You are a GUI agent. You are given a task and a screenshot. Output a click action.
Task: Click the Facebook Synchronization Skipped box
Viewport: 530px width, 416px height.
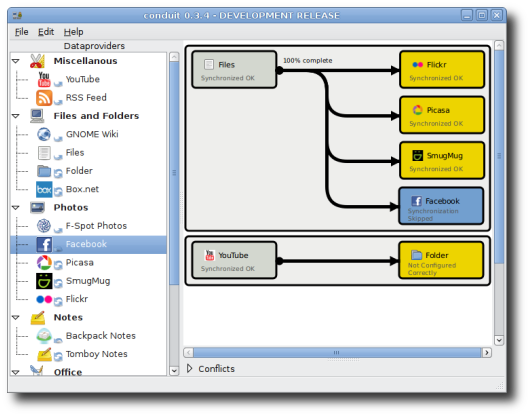pyautogui.click(x=441, y=206)
